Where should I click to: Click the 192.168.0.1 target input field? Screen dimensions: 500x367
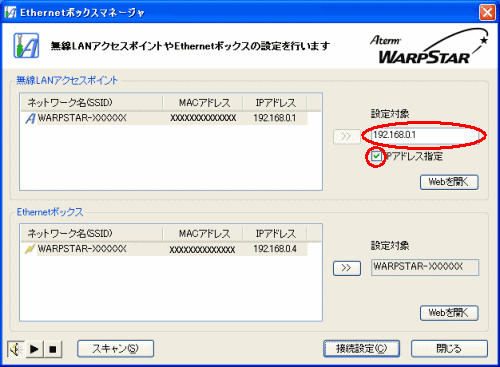click(x=425, y=135)
